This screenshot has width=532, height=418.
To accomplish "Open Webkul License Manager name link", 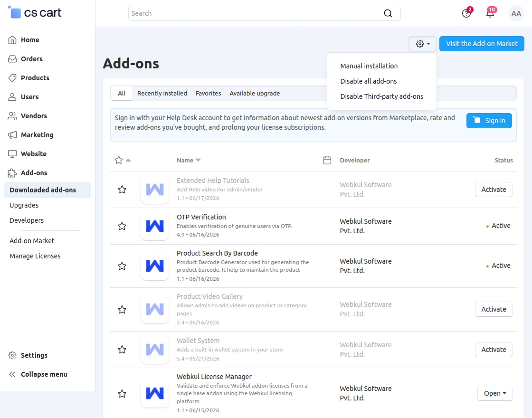I will pyautogui.click(x=214, y=377).
